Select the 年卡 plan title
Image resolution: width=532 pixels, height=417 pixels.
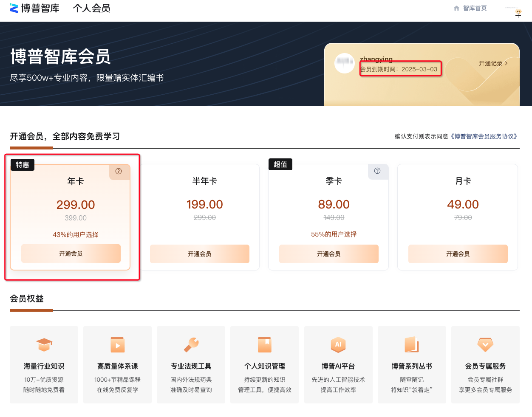coord(76,181)
